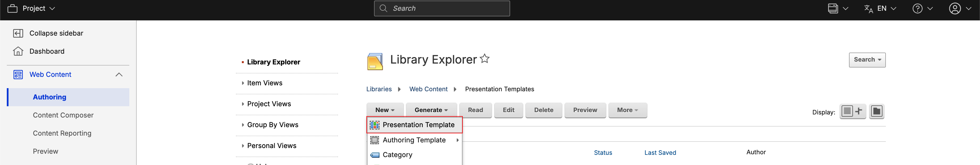Image resolution: width=980 pixels, height=165 pixels.
Task: Collapse the Web Content sidebar section
Action: pyautogui.click(x=119, y=75)
